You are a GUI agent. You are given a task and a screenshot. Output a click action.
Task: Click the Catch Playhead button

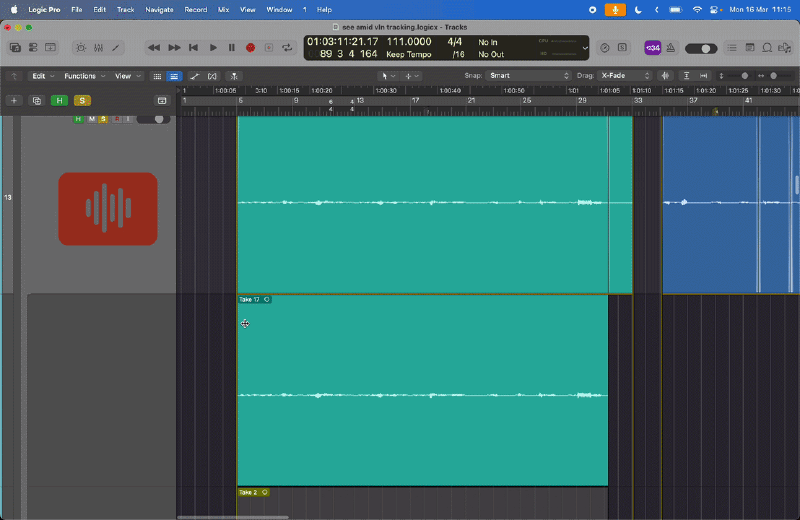click(234, 76)
